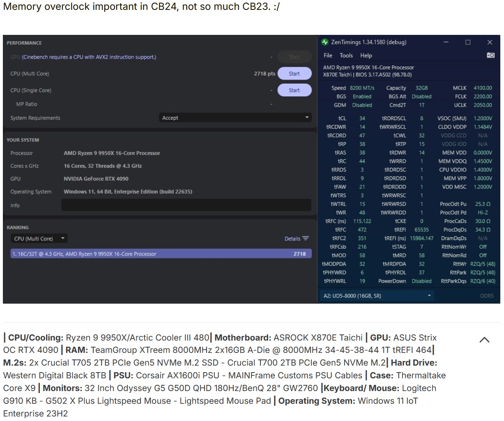Click the ZenTimings screenshot camera icon

pos(490,55)
